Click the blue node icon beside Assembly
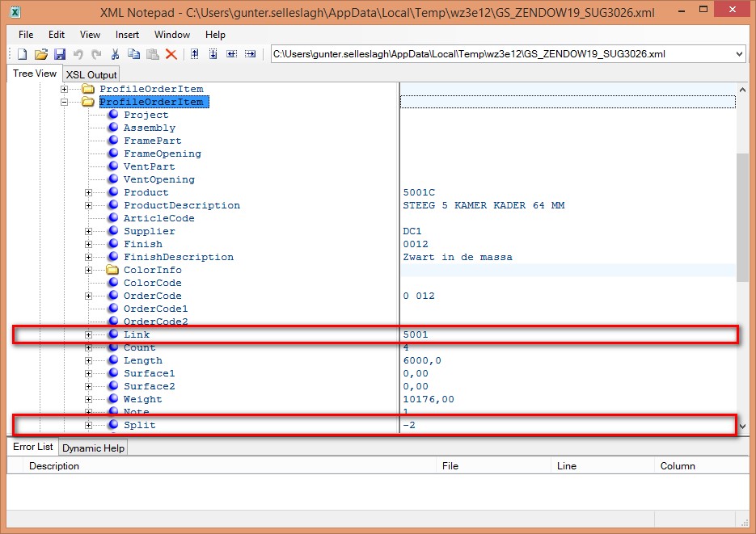Image resolution: width=756 pixels, height=534 pixels. pos(113,127)
